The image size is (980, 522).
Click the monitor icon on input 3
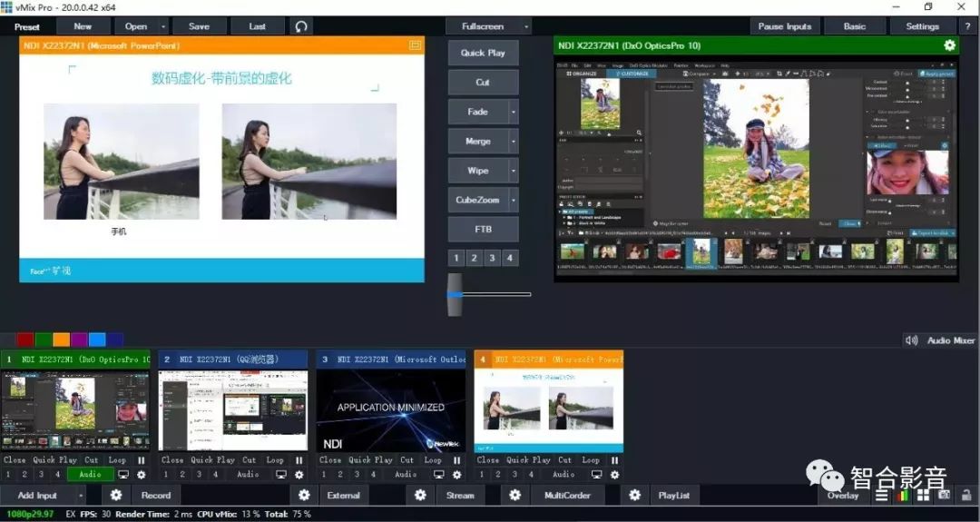439,475
